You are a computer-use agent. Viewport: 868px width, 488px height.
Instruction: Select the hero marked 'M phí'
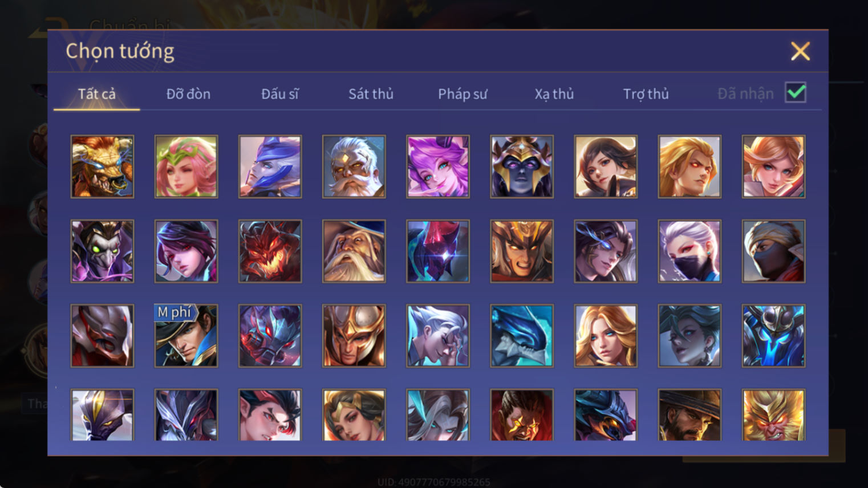[x=186, y=336]
